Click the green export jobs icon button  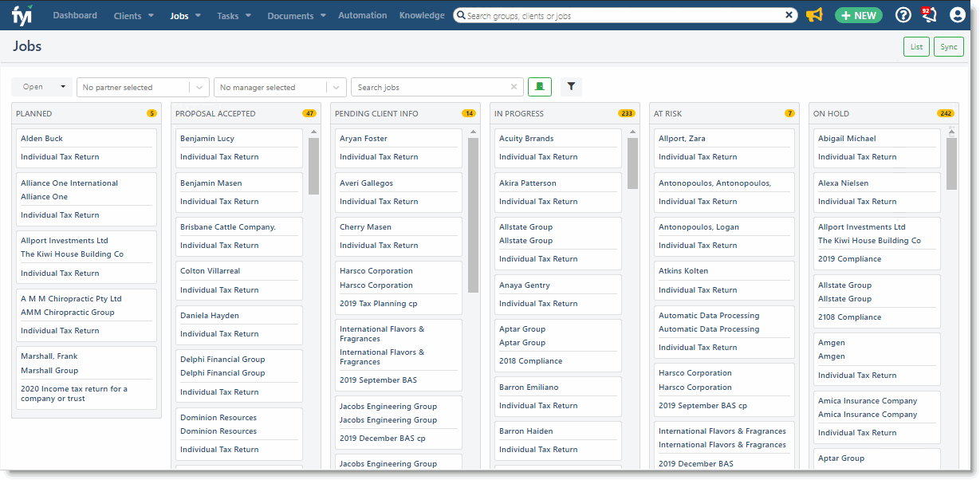(x=540, y=87)
